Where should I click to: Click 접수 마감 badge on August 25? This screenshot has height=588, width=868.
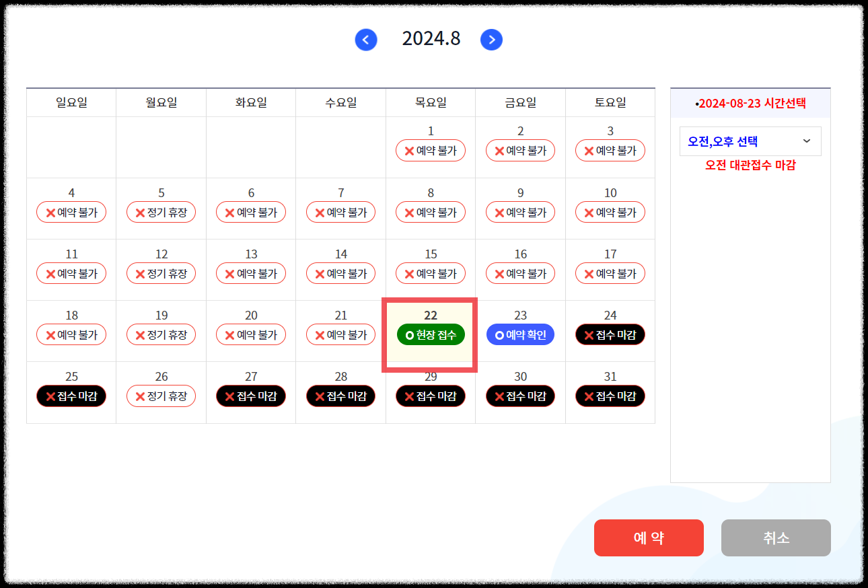(x=71, y=396)
